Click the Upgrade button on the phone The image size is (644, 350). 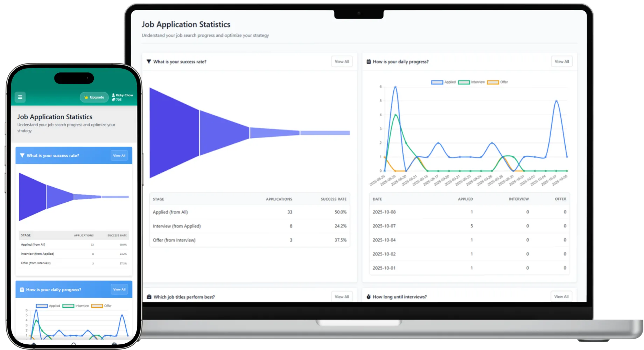click(x=94, y=97)
